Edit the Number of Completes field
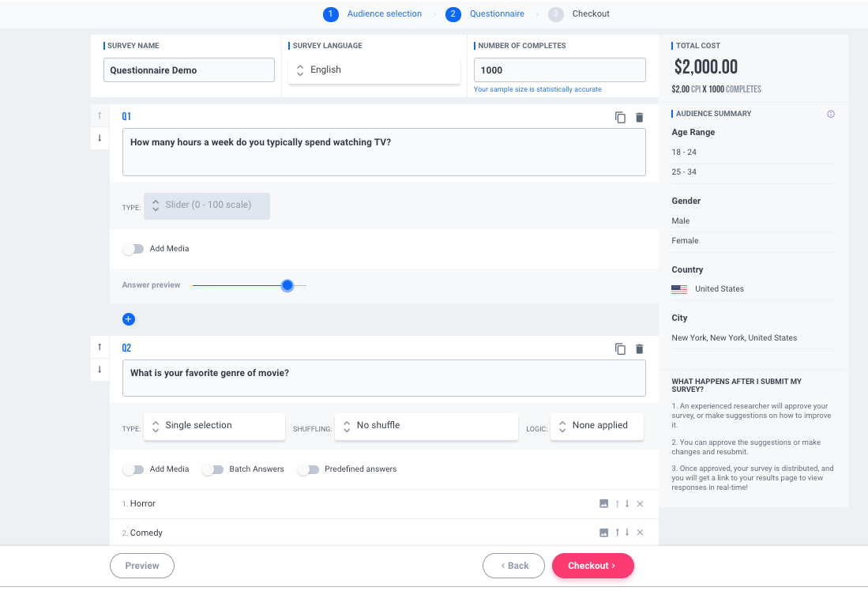 560,70
